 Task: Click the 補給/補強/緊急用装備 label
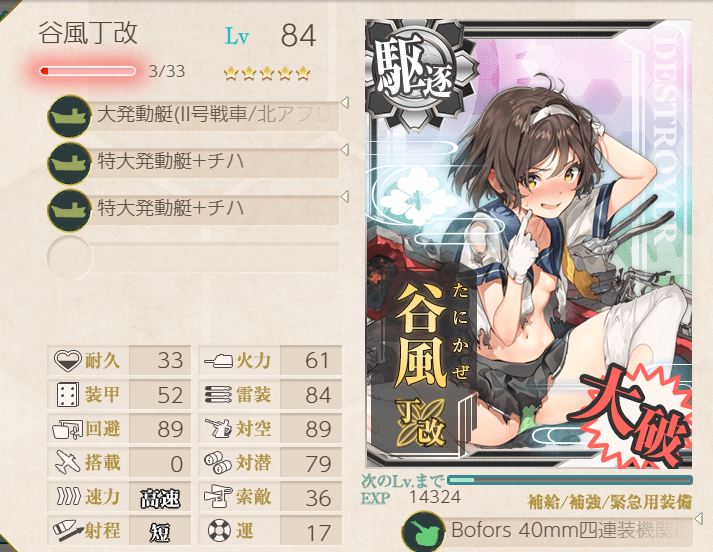(609, 502)
